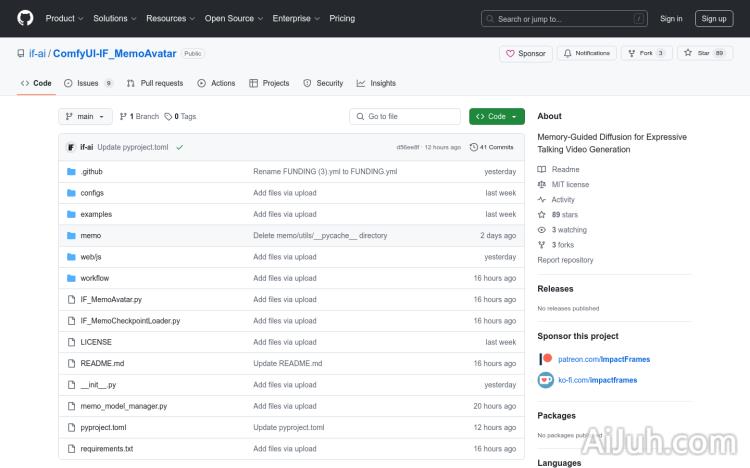
Task: Star this repository
Action: 698,53
